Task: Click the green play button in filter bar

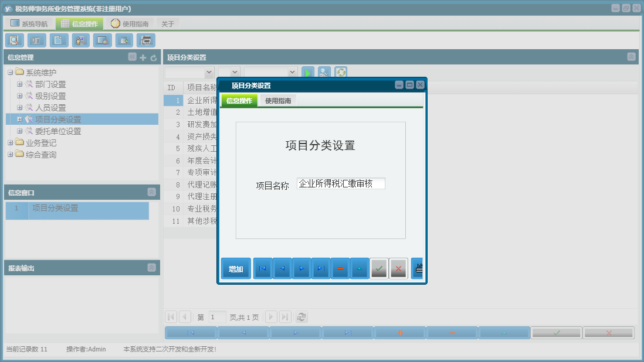Action: [307, 73]
